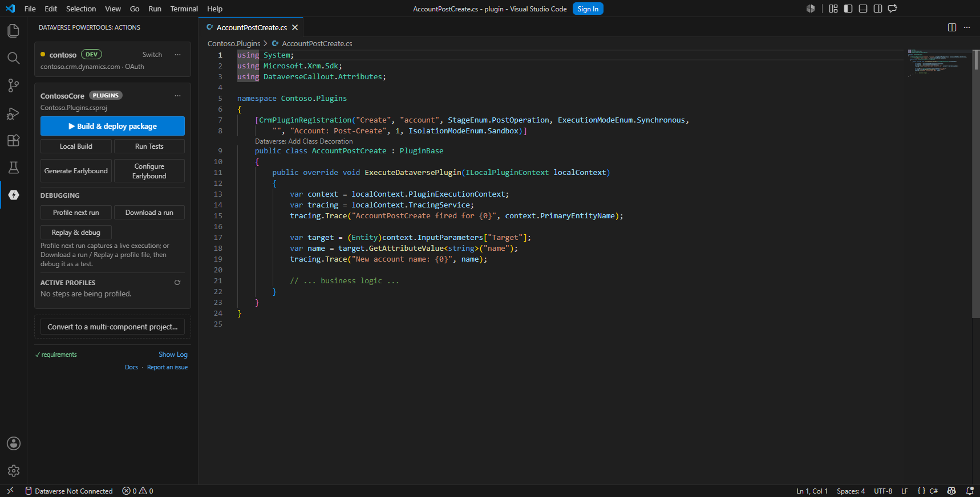The height and width of the screenshot is (497, 980).
Task: Refresh the Active Profiles list
Action: 177,283
